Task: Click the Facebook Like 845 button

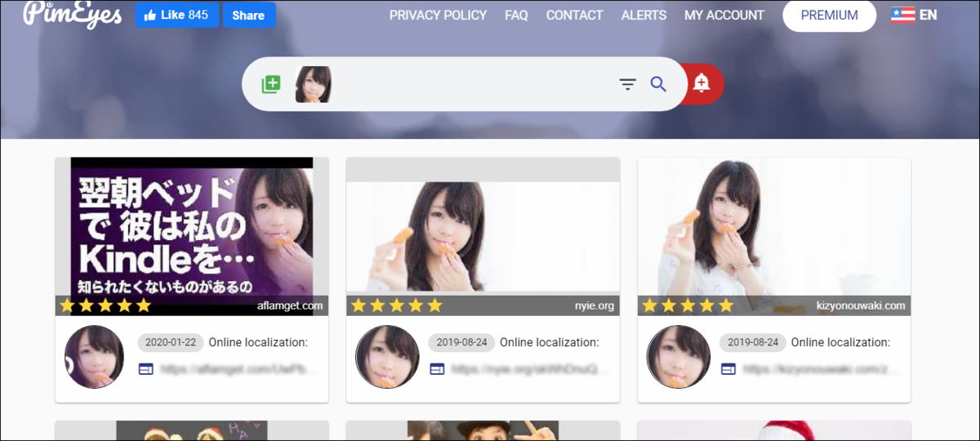Action: click(x=177, y=15)
